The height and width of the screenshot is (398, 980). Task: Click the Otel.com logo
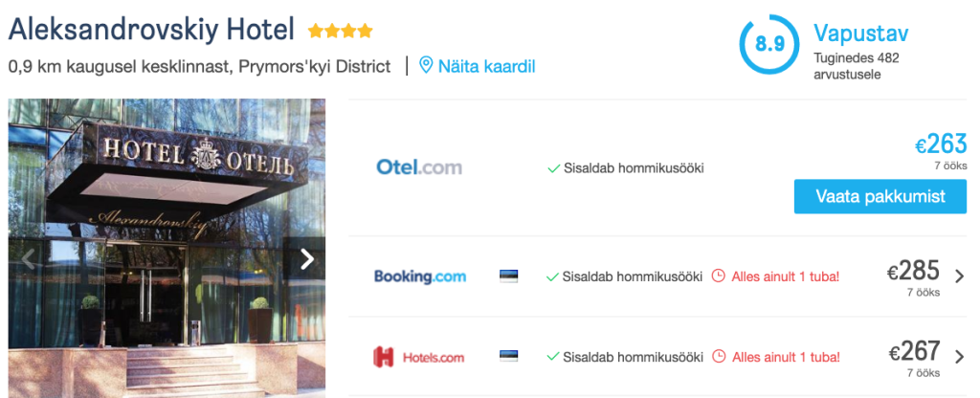coord(419,167)
